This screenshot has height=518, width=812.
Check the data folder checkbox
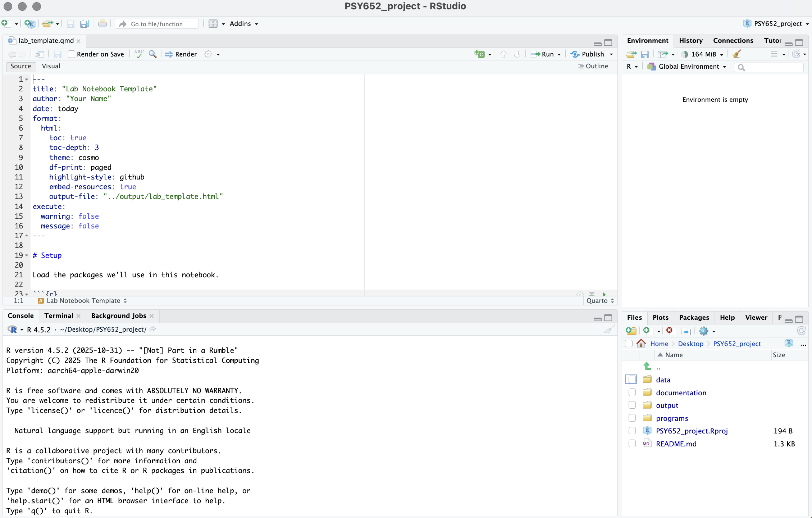pos(632,380)
